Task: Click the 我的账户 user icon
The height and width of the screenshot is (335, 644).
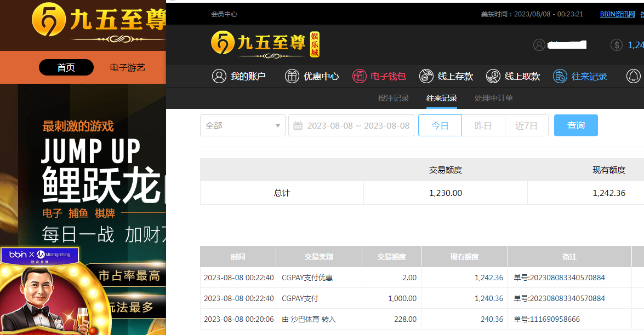Action: click(219, 76)
